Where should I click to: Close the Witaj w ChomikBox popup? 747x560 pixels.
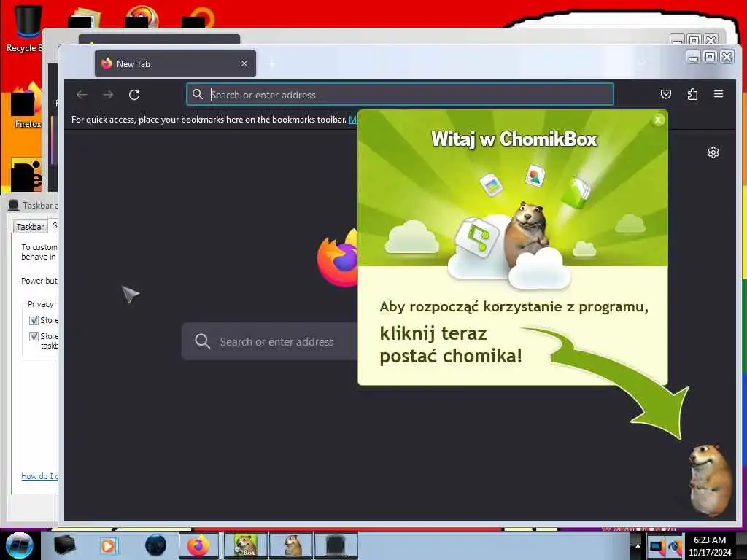[x=658, y=120]
